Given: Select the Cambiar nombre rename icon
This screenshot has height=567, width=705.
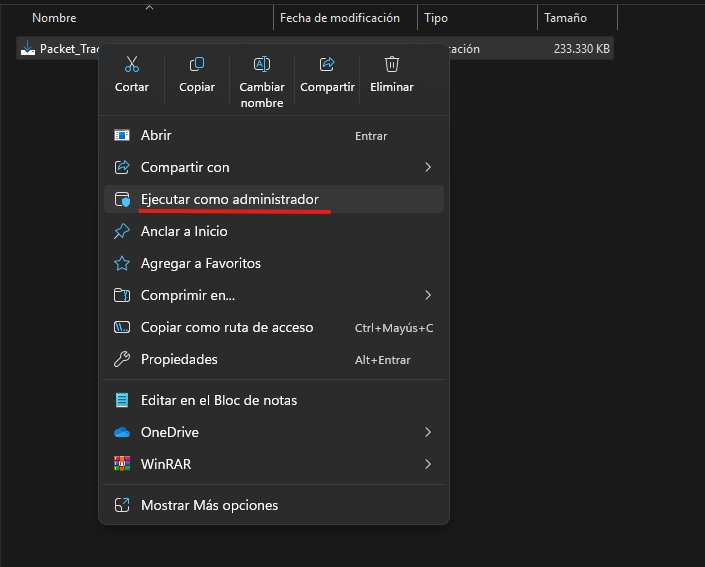Looking at the screenshot, I should click(x=262, y=65).
